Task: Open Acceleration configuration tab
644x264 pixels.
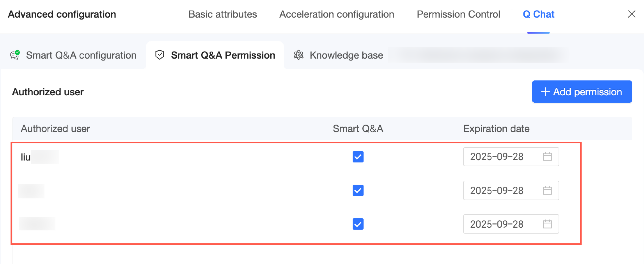Action: click(336, 14)
